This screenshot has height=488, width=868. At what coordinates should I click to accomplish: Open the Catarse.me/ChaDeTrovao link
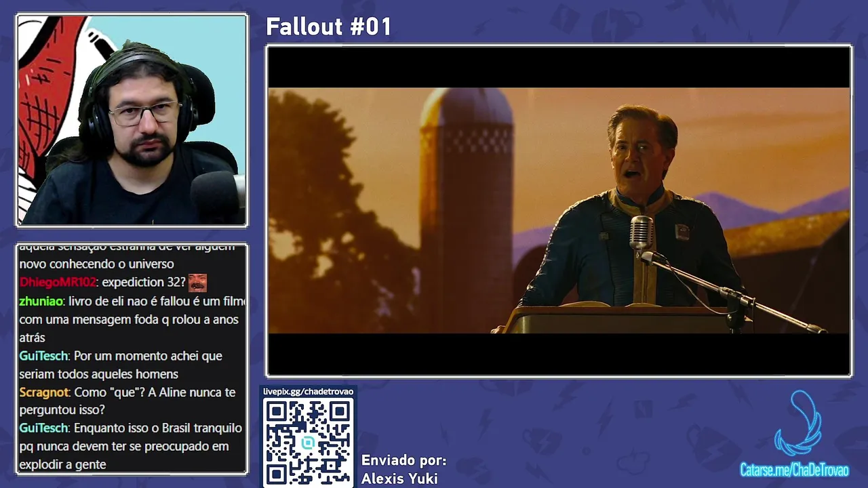[x=794, y=470]
